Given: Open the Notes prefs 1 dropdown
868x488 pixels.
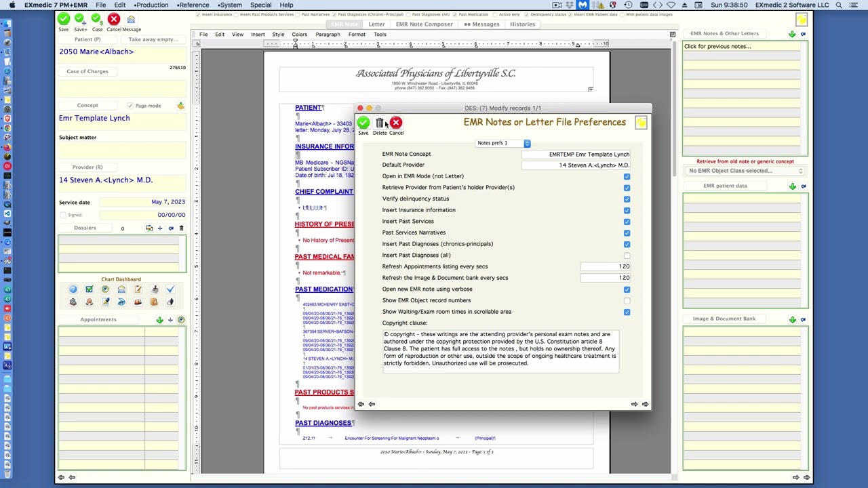Looking at the screenshot, I should (x=502, y=143).
